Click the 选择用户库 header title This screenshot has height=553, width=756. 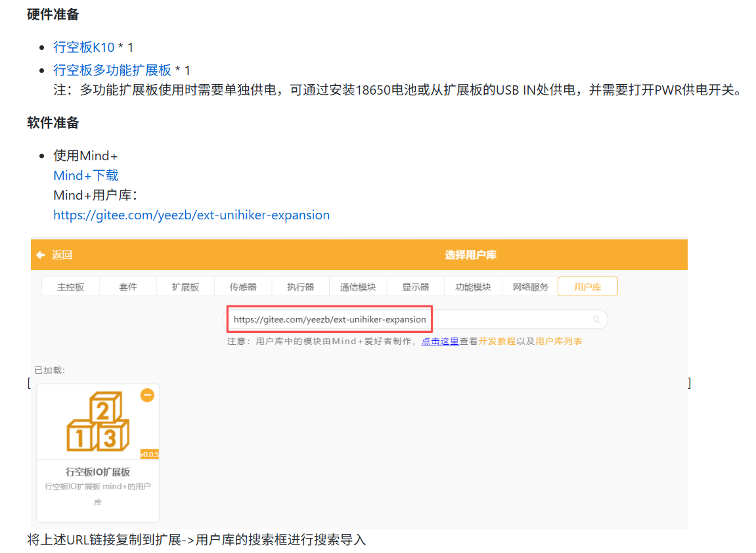point(470,255)
